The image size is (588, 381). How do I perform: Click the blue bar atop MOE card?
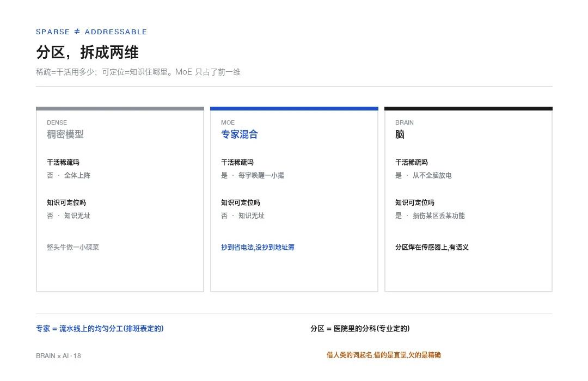294,109
